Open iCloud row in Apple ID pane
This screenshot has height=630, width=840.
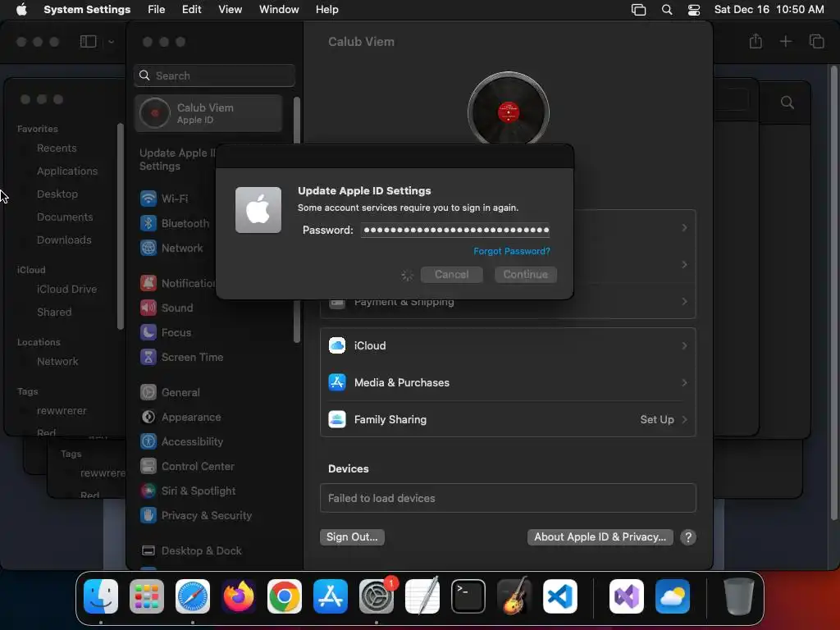point(508,346)
